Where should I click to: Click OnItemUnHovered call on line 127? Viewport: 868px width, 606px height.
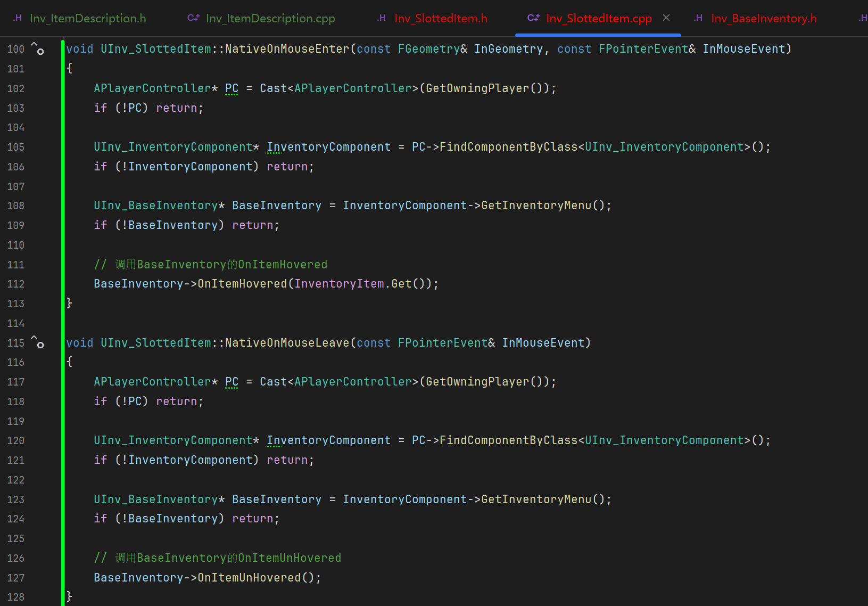coord(249,578)
